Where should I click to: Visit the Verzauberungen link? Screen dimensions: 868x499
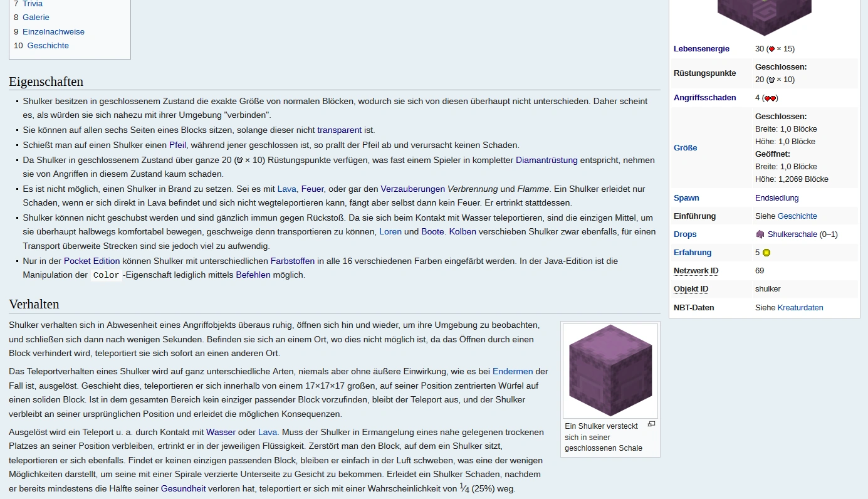(413, 189)
